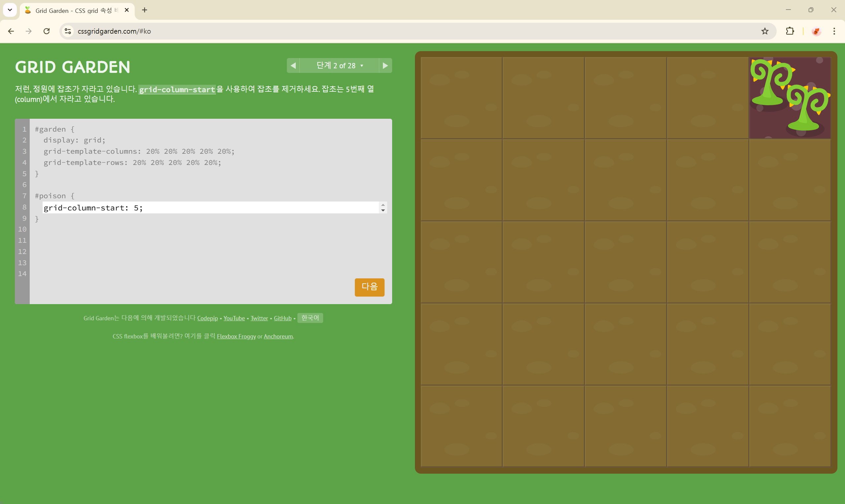Screen dimensions: 845x504
Task: Click the poison weed plot in garden
Action: click(x=790, y=98)
